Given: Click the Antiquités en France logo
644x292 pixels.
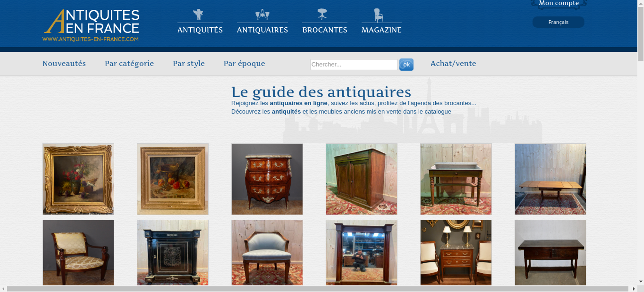Looking at the screenshot, I should click(91, 25).
